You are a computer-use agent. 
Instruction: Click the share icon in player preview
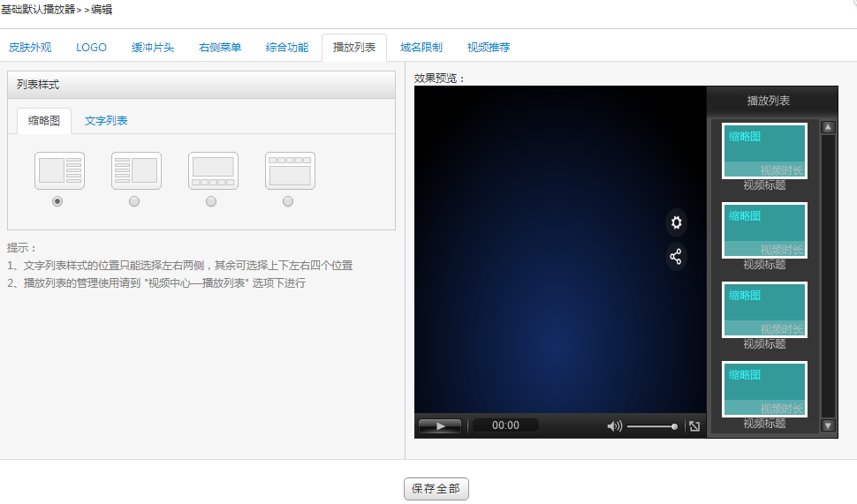coord(676,256)
